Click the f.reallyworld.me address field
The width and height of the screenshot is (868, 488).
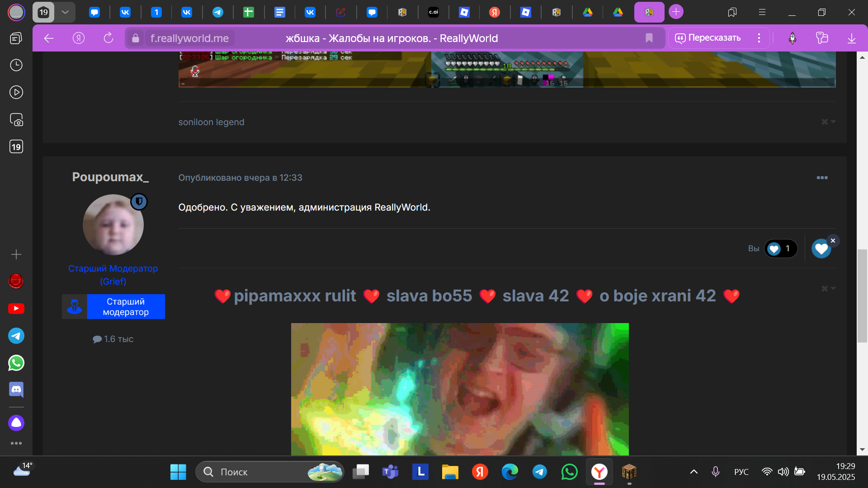point(189,38)
